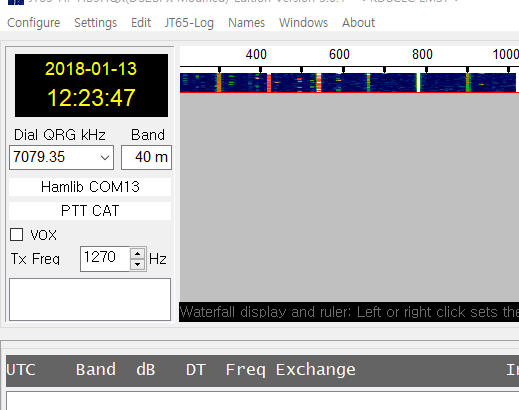The image size is (519, 410).
Task: Open the Windows menu
Action: pos(303,23)
